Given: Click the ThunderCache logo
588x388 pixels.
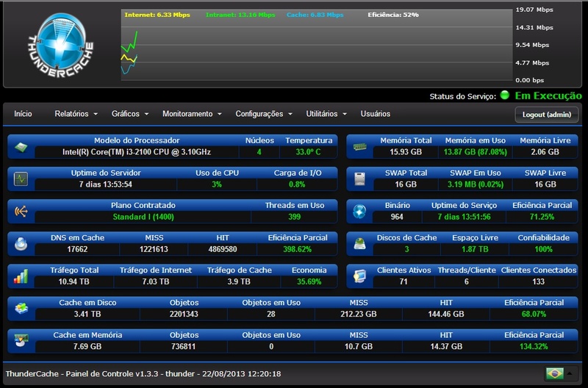Looking at the screenshot, I should [x=60, y=46].
